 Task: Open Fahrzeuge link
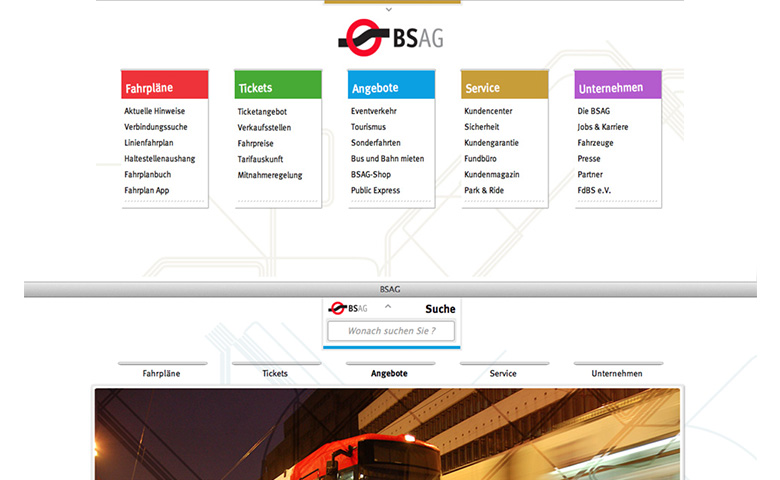coord(595,143)
